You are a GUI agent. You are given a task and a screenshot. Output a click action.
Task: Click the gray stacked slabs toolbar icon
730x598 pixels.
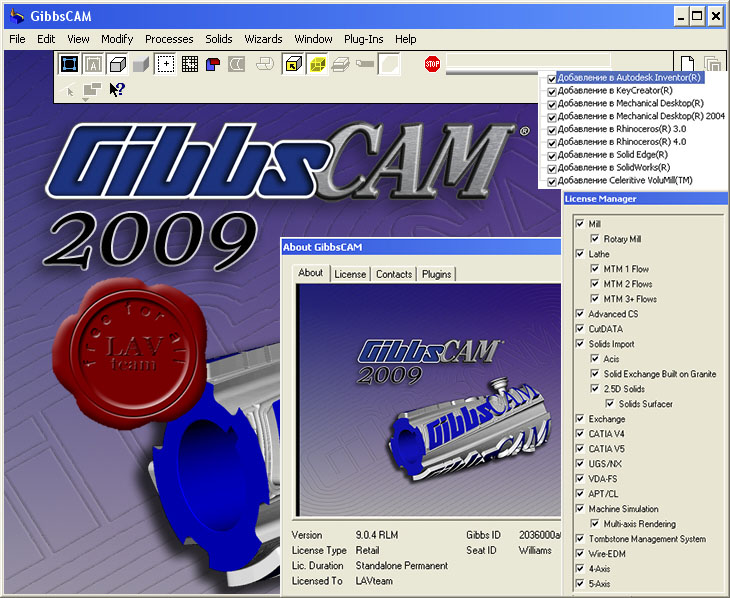click(341, 64)
